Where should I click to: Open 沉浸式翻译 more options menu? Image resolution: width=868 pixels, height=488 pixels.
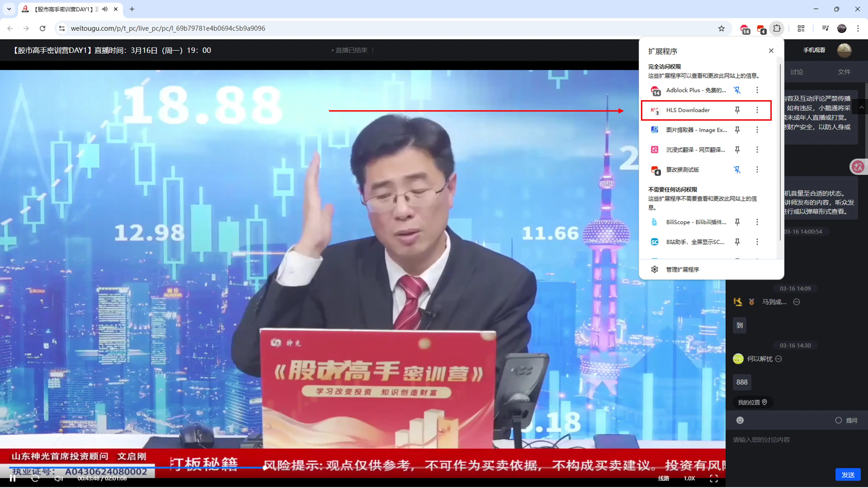(757, 150)
